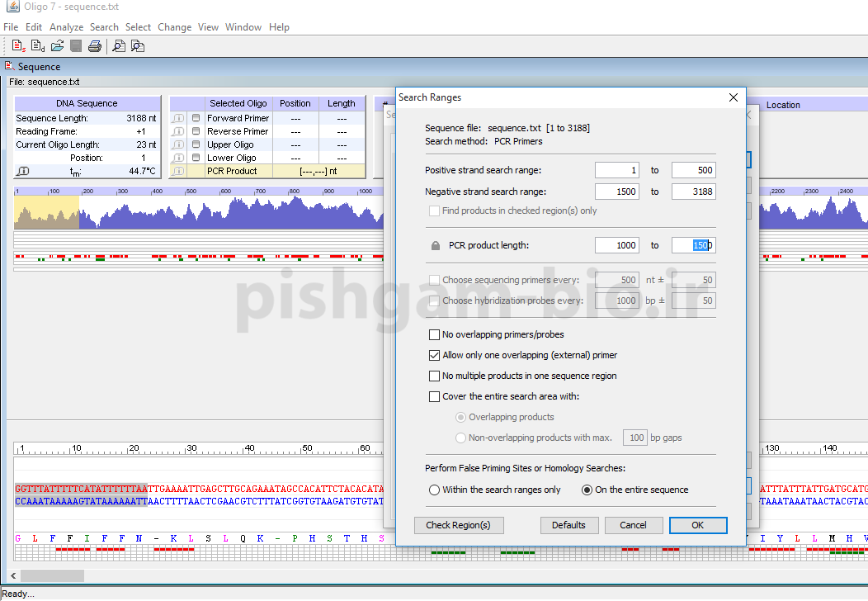Click the horizontal scrollbar thumb at bottom

(x=53, y=575)
